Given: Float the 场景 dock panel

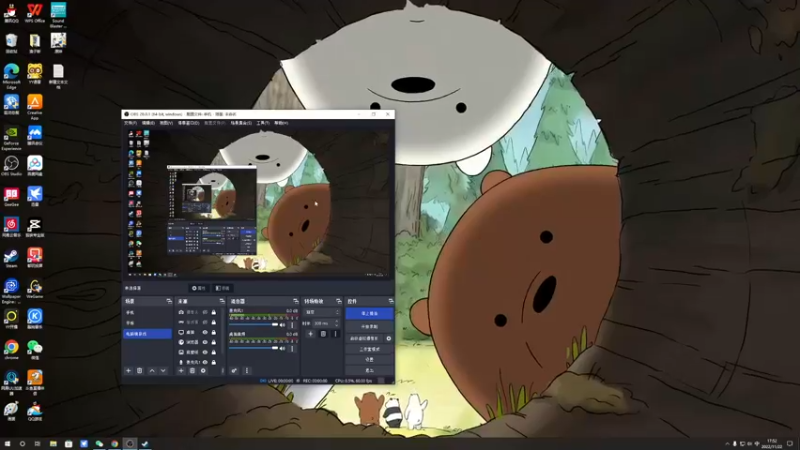Looking at the screenshot, I should [x=169, y=302].
